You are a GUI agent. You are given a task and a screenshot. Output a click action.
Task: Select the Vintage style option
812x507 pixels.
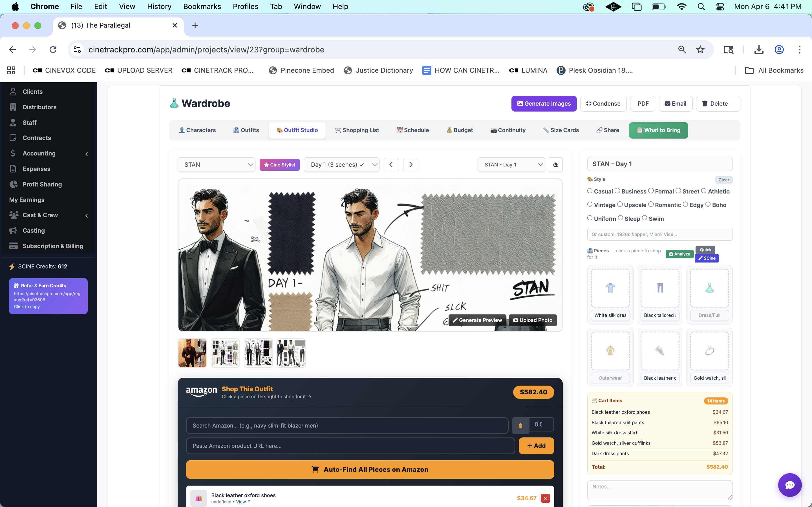coord(590,204)
